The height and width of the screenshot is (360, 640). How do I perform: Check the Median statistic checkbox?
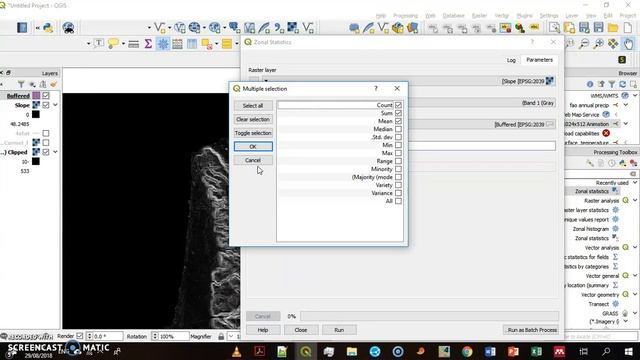(398, 129)
